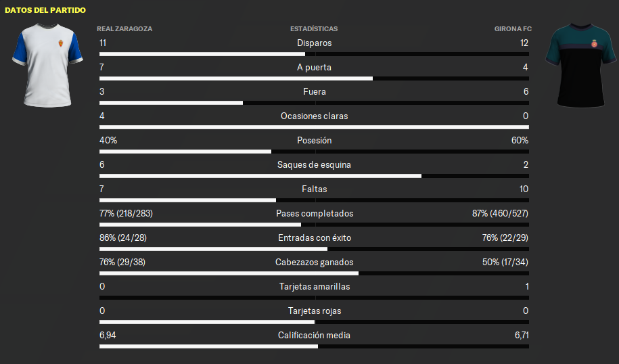This screenshot has height=364, width=619.
Task: Click the Girona FC team name header
Action: [x=513, y=29]
